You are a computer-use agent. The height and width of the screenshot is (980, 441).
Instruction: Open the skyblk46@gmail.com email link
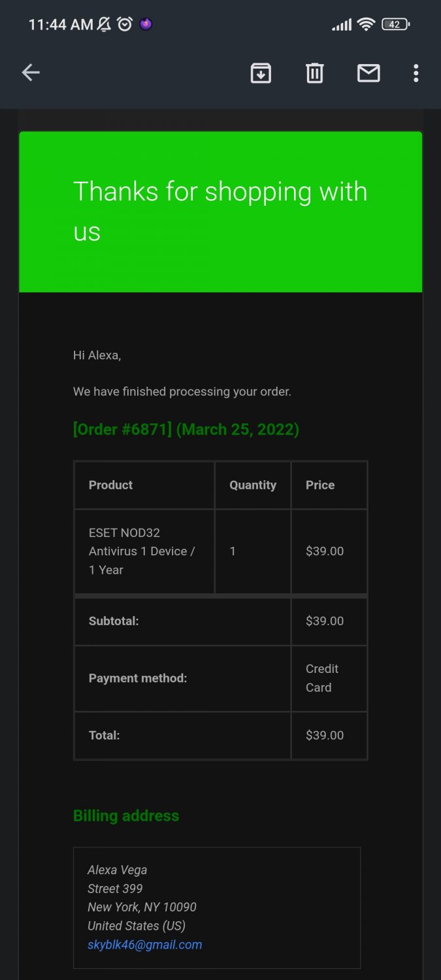(x=144, y=944)
